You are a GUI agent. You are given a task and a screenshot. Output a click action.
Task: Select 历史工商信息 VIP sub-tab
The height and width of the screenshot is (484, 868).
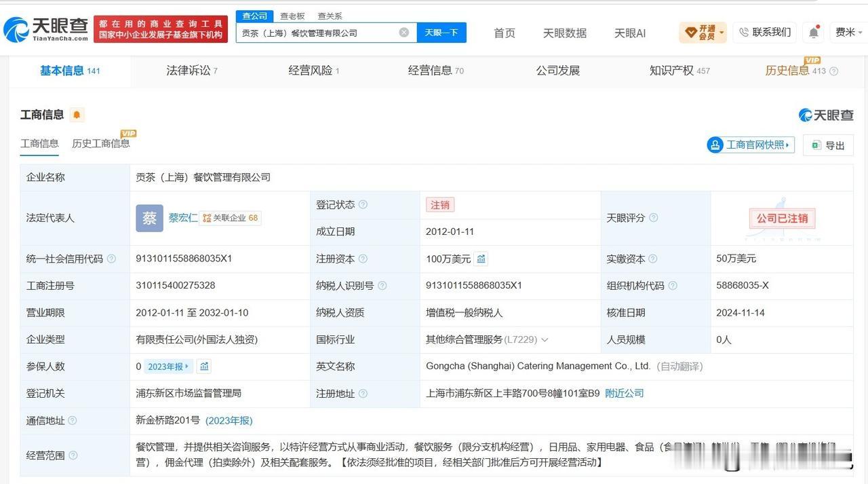coord(101,143)
